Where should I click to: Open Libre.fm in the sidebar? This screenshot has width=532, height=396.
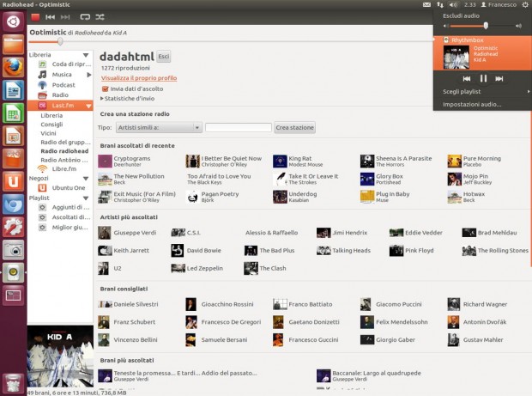[x=57, y=168]
